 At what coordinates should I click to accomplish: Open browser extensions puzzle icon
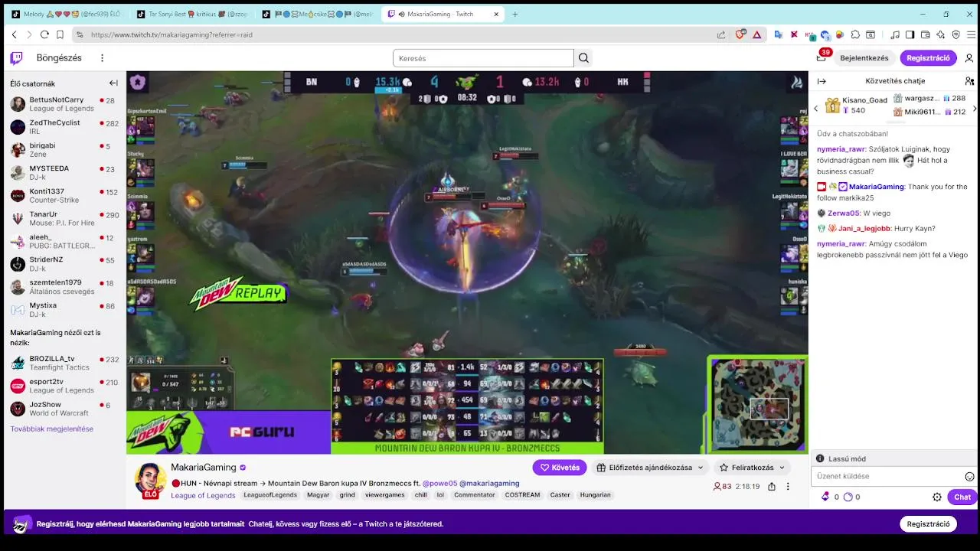(x=855, y=34)
